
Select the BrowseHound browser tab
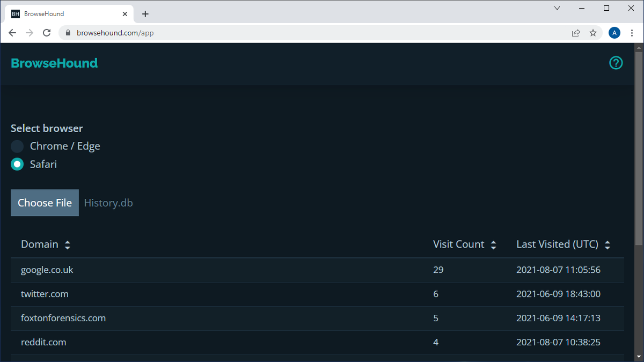coord(69,14)
